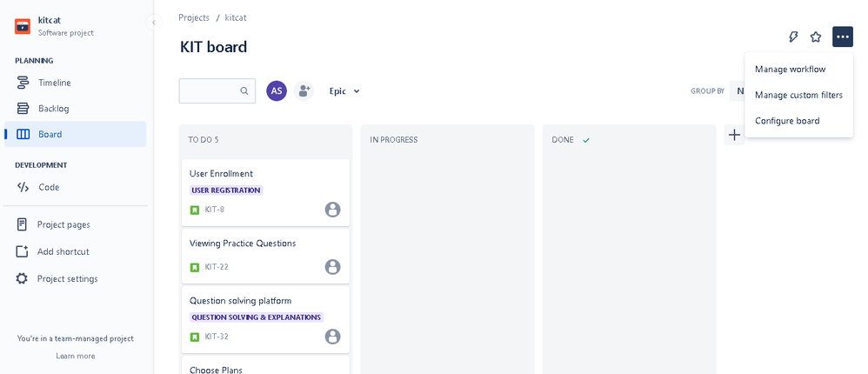Viewport: 868px width, 374px height.
Task: Open the Choose Plans card
Action: (266, 365)
